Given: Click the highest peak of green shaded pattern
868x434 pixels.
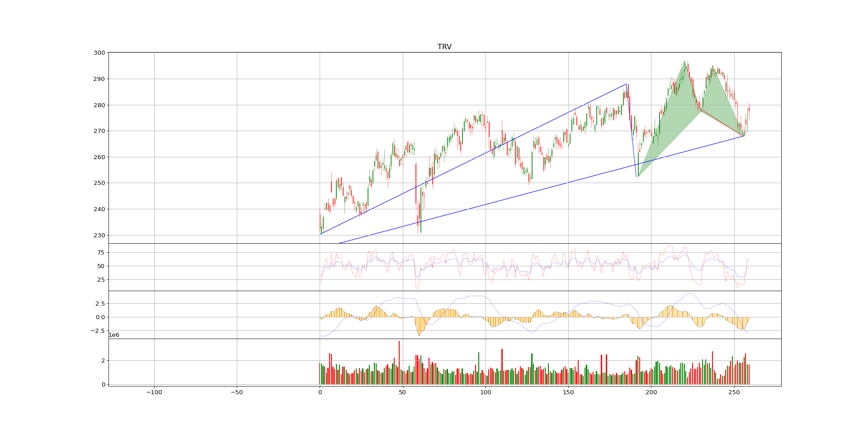Looking at the screenshot, I should tap(684, 61).
